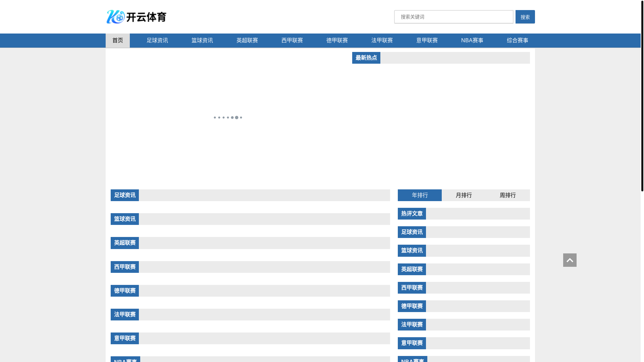
Task: Open 篮球资讯 in the navigation bar
Action: [x=202, y=41]
